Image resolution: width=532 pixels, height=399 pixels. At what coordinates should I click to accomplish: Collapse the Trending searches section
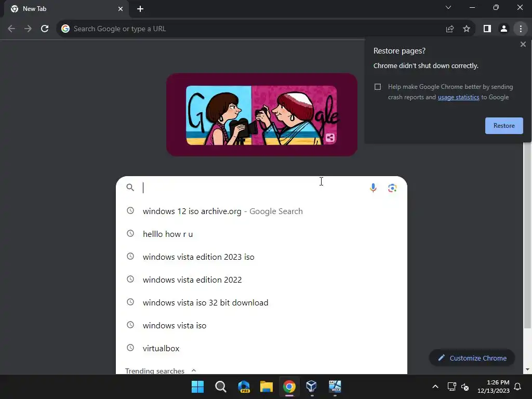click(194, 370)
